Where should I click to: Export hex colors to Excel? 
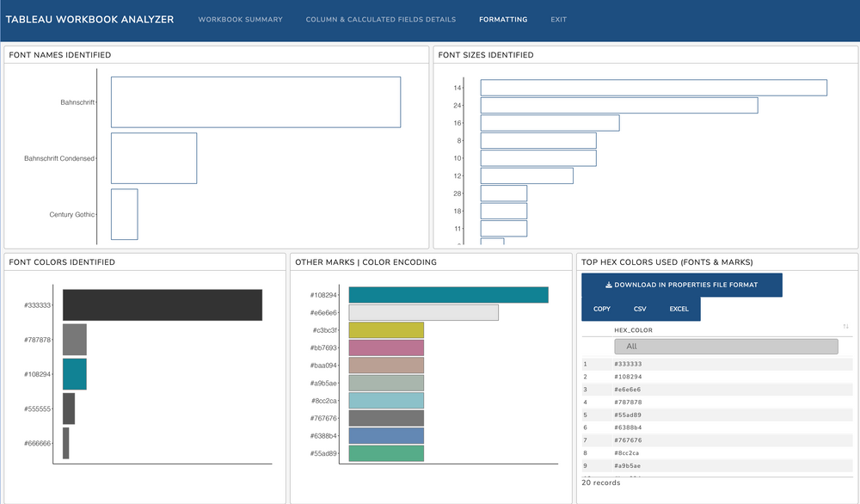[679, 309]
